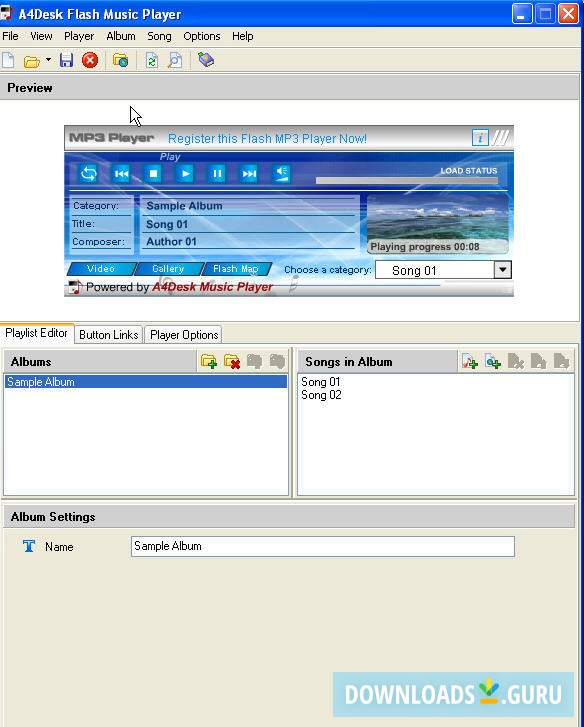Pause playback in the player preview
Viewport: 584px width, 727px height.
tap(217, 174)
